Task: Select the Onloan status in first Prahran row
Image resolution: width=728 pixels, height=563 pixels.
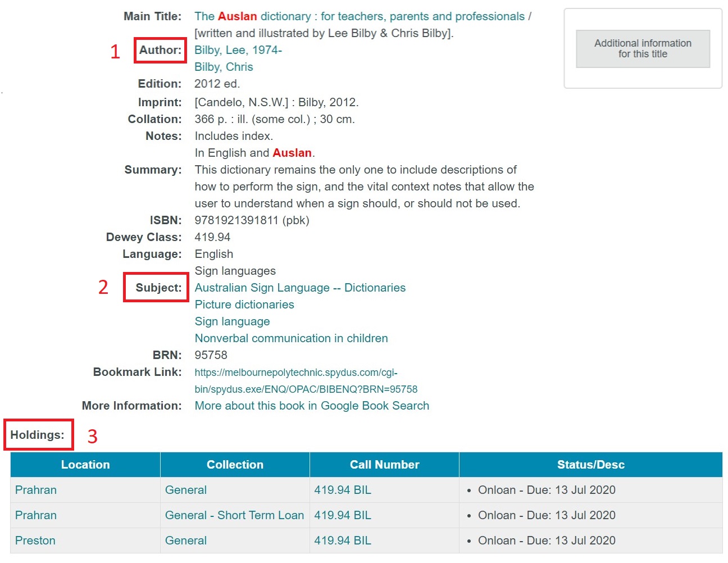Action: click(547, 490)
